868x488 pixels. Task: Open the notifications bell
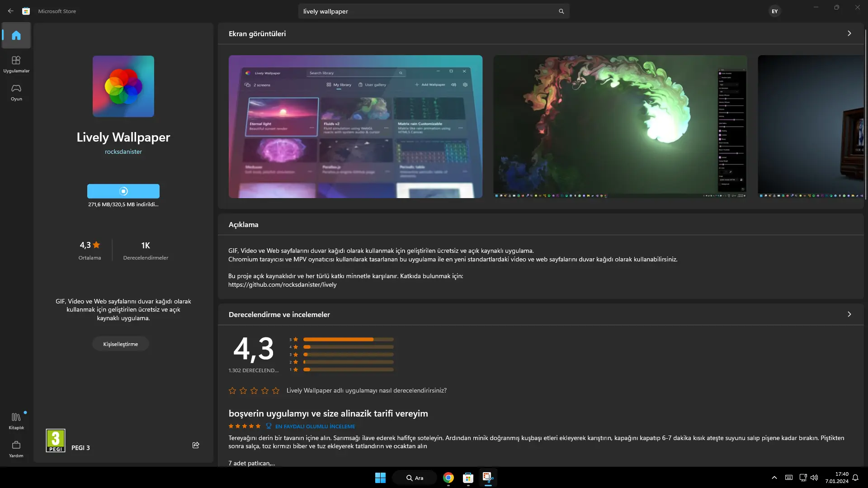855,478
